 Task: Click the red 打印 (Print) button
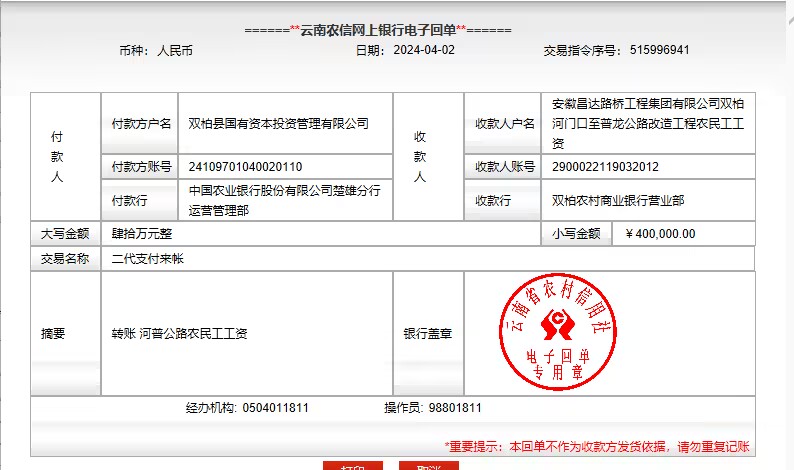coord(352,465)
